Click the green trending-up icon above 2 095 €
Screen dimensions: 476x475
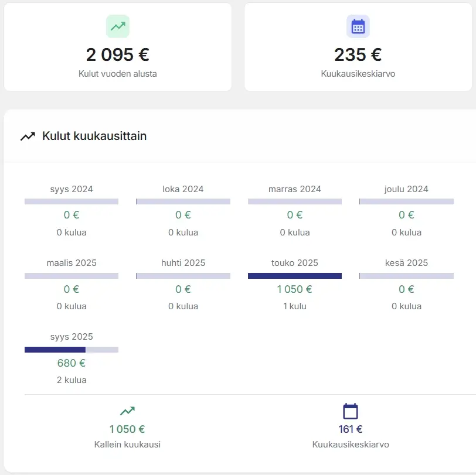(118, 26)
